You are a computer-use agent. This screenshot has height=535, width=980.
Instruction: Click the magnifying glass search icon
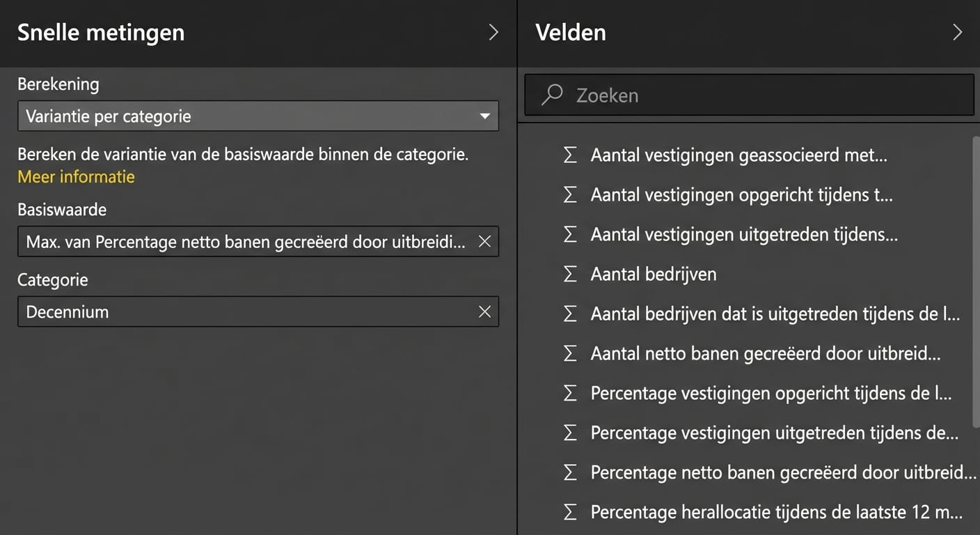(552, 95)
